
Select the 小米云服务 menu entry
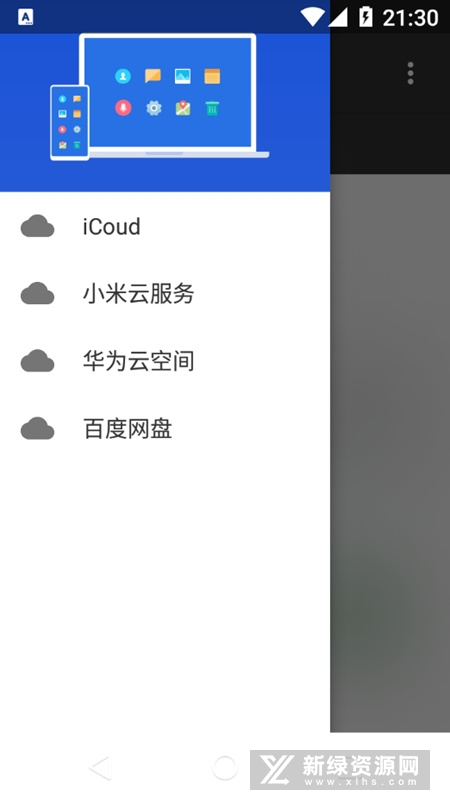[165, 293]
